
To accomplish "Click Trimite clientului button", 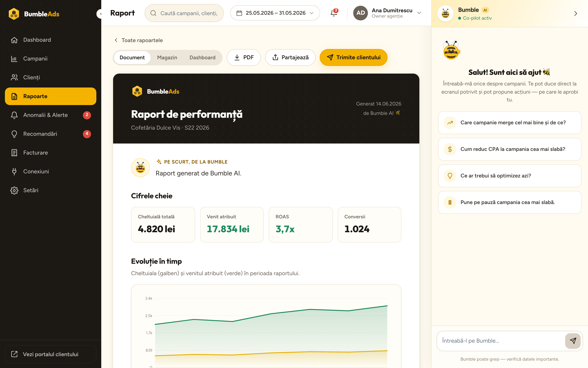I will point(353,57).
